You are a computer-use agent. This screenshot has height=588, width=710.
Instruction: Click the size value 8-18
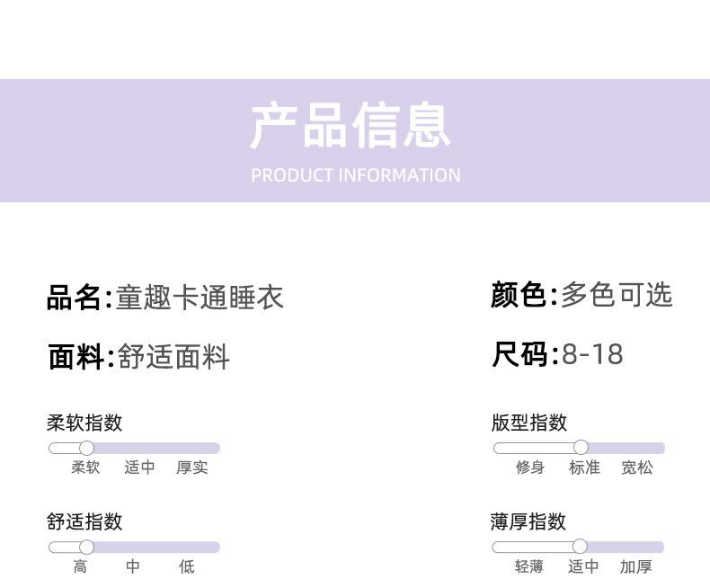tap(592, 354)
